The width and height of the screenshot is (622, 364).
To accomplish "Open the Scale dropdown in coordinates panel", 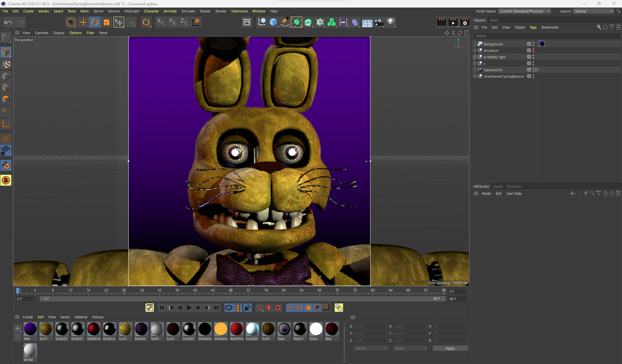I will [x=410, y=348].
